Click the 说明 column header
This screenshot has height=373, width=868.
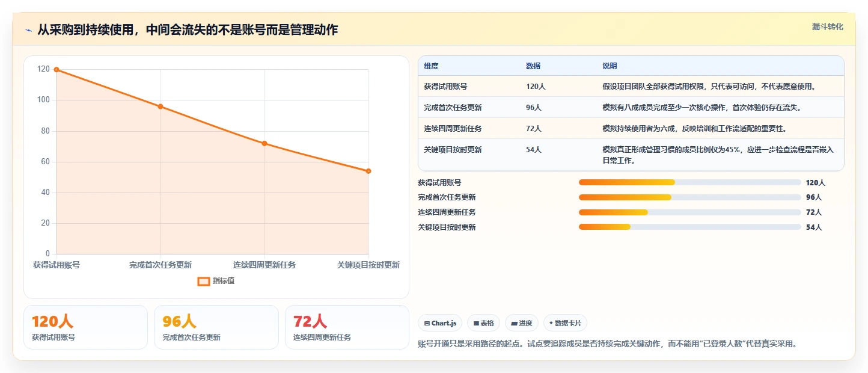[610, 66]
